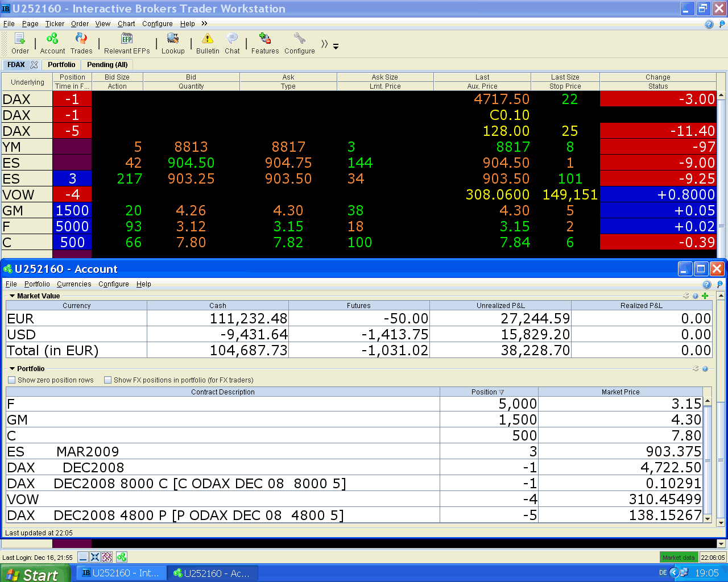Viewport: 728px width, 582px height.
Task: Click the green plus icon in Market Value section
Action: coord(705,296)
